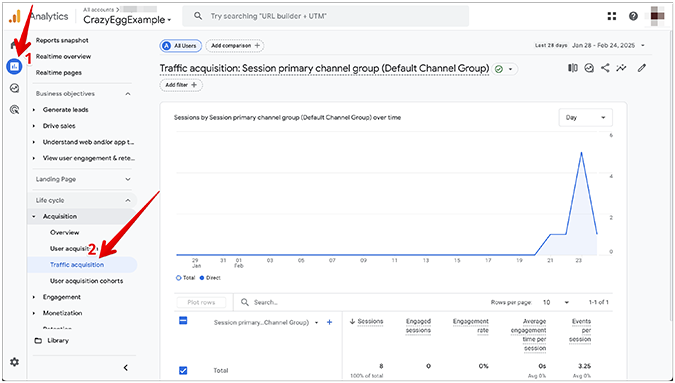Open the Library link
Screen dimensions: 675x383
[58, 341]
